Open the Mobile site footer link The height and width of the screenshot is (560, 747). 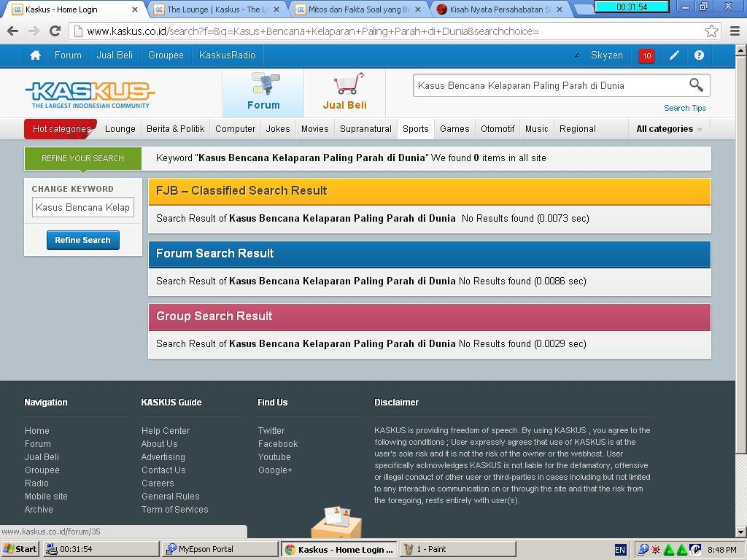coord(46,496)
